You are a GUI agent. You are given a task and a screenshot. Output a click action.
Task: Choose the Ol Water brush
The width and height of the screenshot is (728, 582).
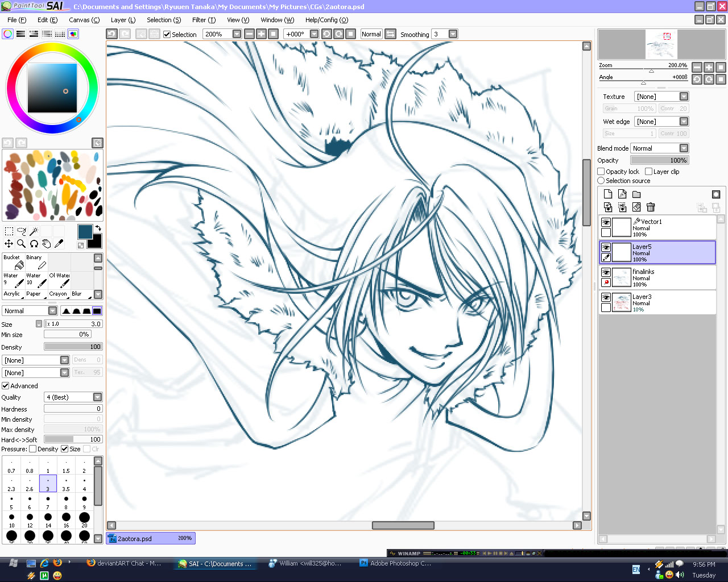59,280
